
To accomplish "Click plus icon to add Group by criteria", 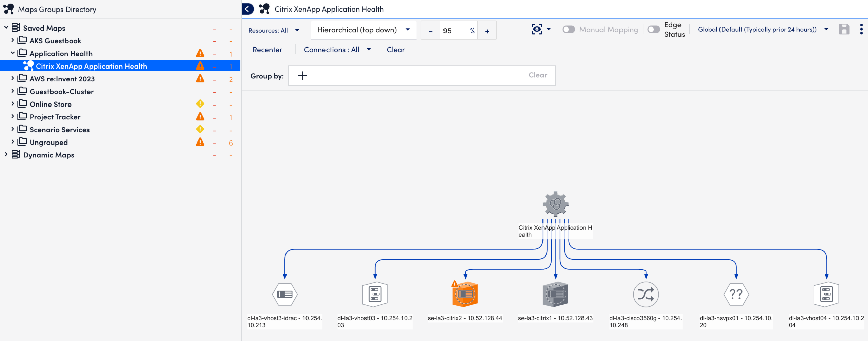I will click(x=302, y=75).
